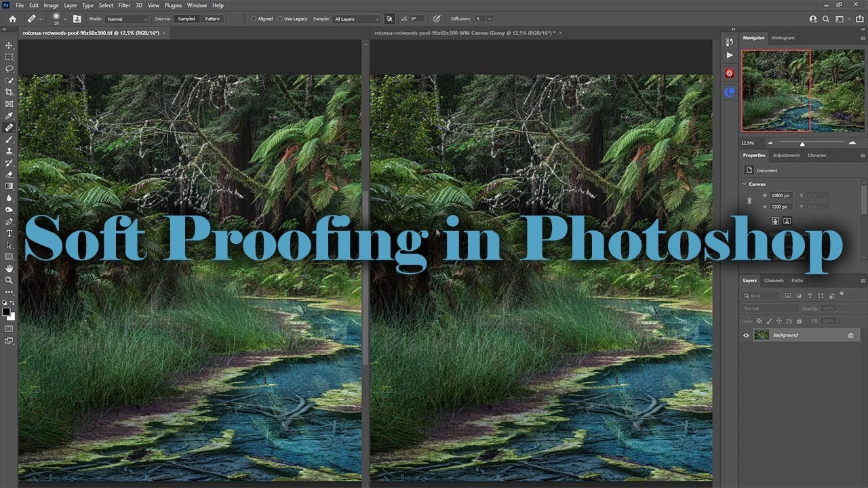This screenshot has width=868, height=488.
Task: Select the Zoom tool
Action: point(9,280)
